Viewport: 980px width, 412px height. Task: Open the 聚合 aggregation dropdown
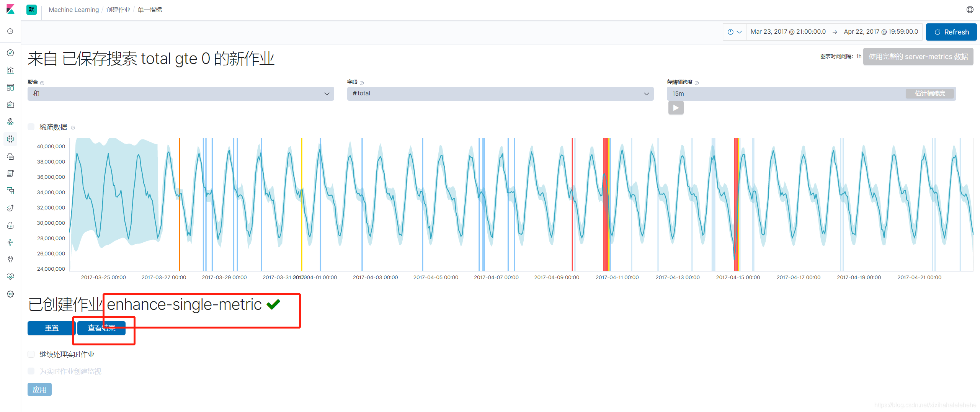[x=181, y=93]
